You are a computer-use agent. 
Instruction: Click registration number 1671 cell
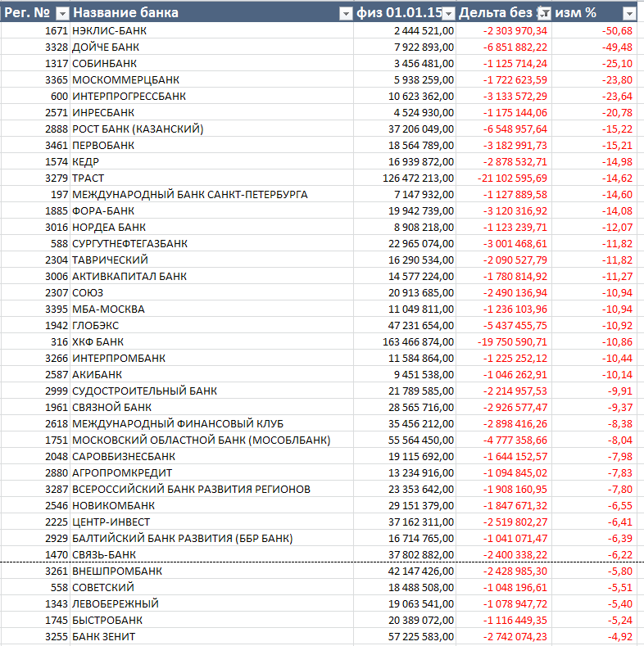coord(35,30)
